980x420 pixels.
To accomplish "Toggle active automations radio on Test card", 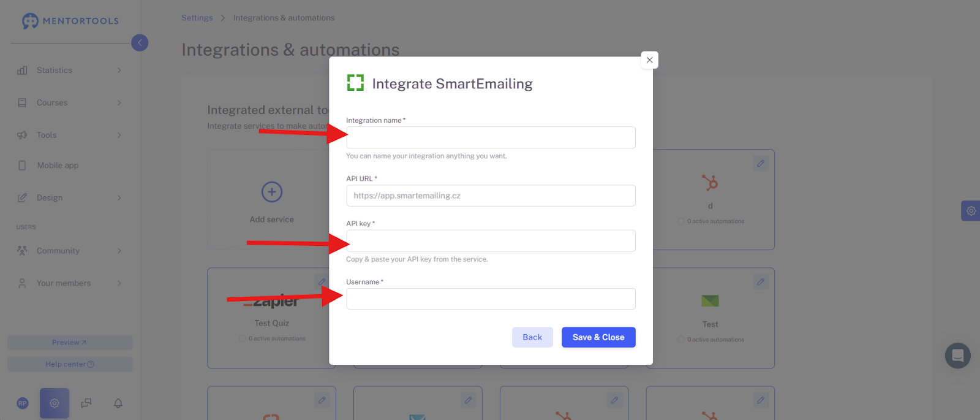I will 681,340.
